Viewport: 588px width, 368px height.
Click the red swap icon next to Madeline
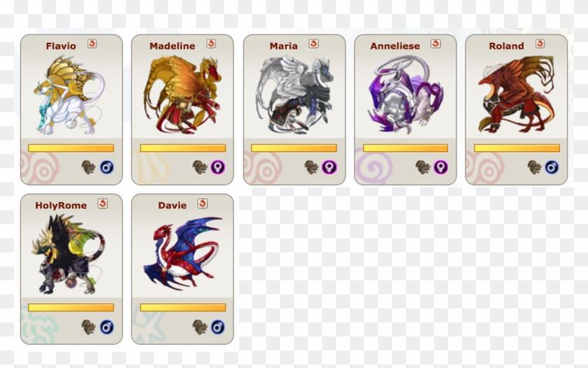point(211,44)
